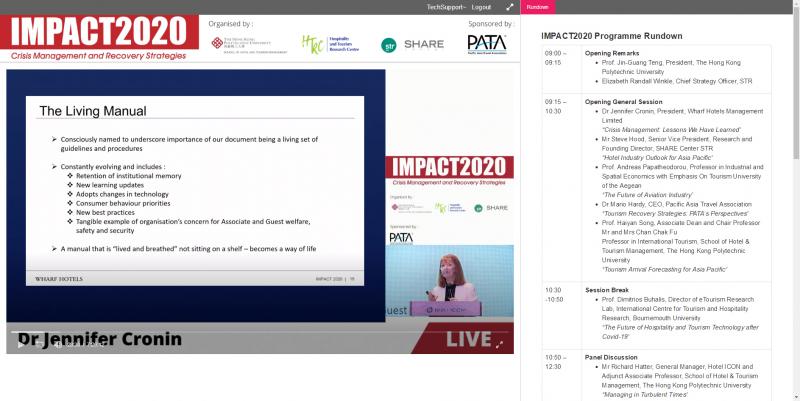Click the 'Opening General Session' title

623,102
